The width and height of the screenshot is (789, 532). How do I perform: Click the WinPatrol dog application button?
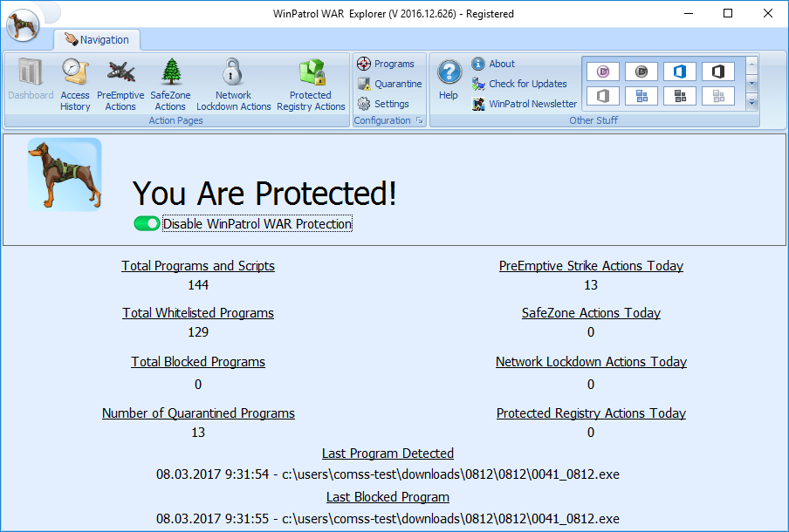tap(24, 24)
